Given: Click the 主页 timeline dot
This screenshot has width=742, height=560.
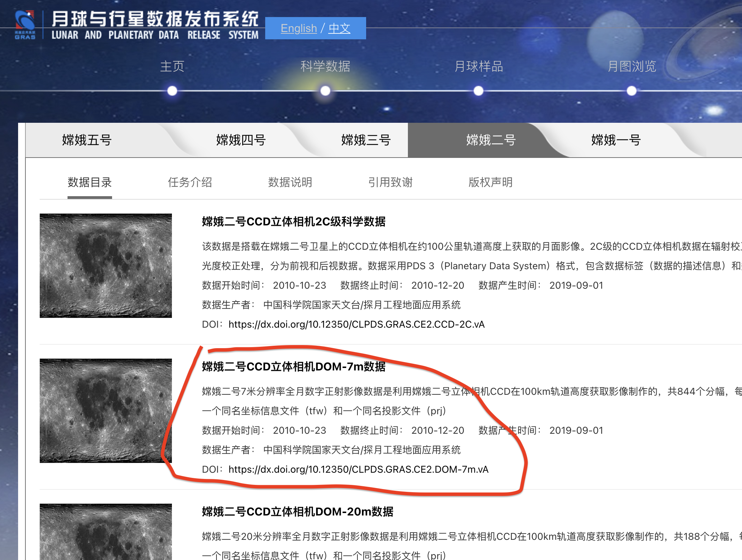Looking at the screenshot, I should 172,91.
